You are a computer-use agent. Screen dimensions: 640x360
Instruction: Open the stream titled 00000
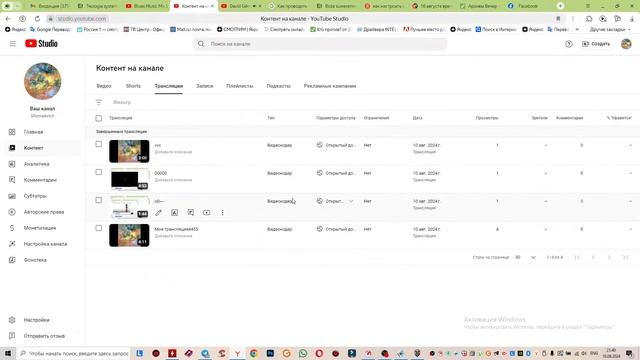[161, 173]
